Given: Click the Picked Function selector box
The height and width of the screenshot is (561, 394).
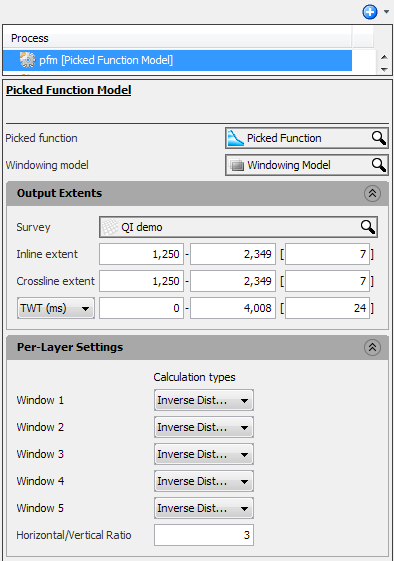Looking at the screenshot, I should tap(307, 138).
